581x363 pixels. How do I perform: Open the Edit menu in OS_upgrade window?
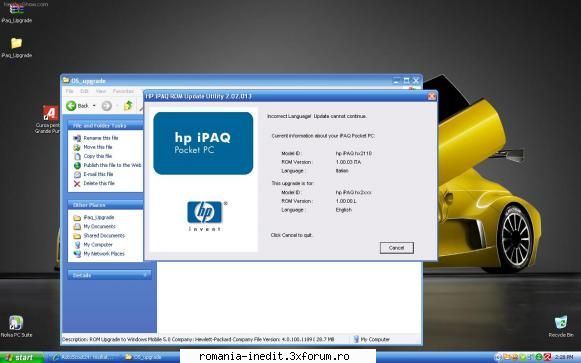tap(84, 91)
